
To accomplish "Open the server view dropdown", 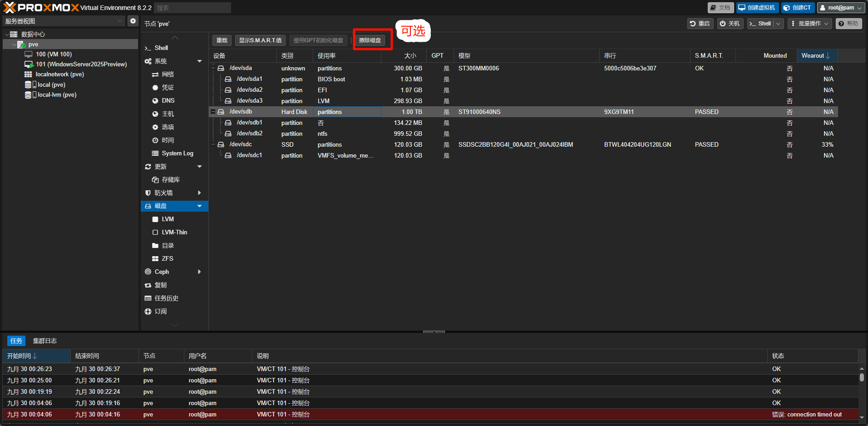I will click(x=119, y=21).
